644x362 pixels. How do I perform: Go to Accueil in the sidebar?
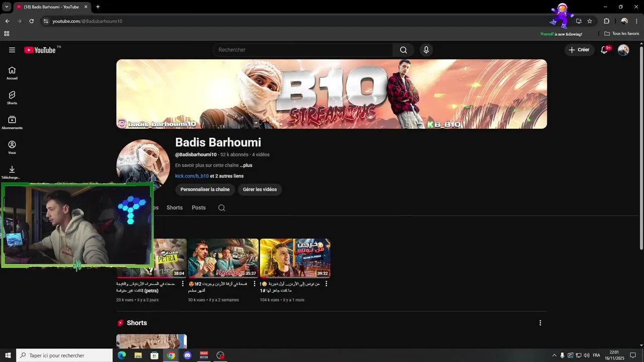(12, 73)
